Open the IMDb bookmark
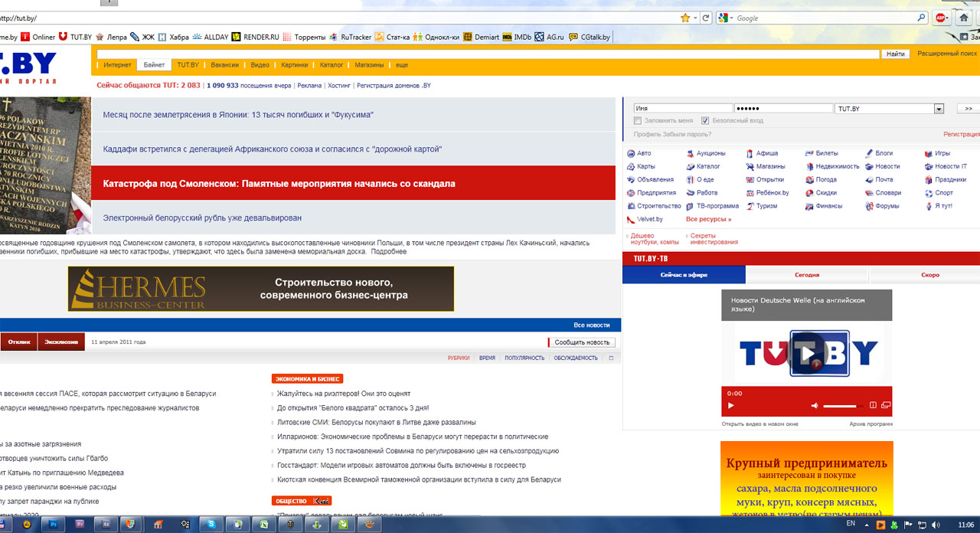The height and width of the screenshot is (533, 980). point(517,37)
